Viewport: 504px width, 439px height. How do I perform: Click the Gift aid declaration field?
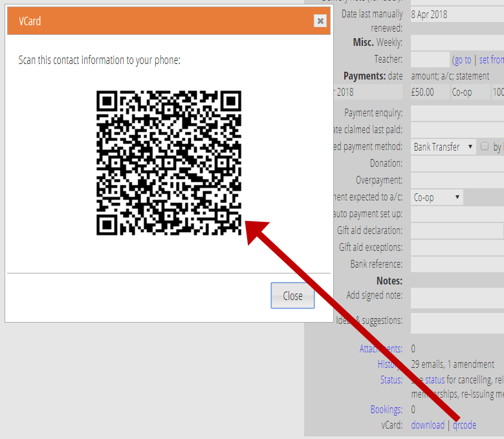tap(457, 231)
